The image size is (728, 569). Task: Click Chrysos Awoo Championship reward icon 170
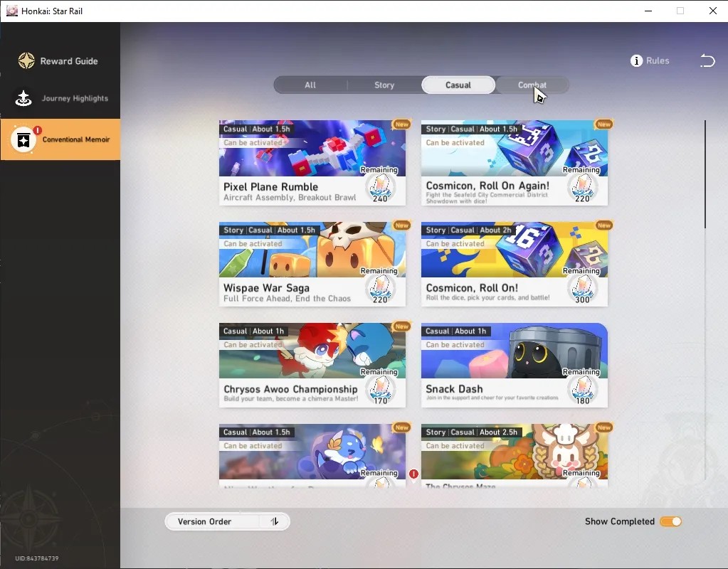coord(380,390)
